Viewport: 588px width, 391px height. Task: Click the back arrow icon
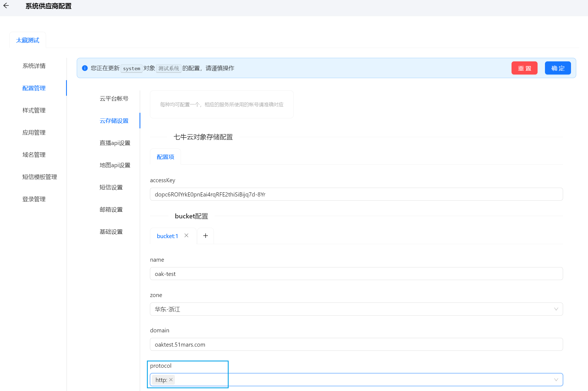pyautogui.click(x=6, y=6)
